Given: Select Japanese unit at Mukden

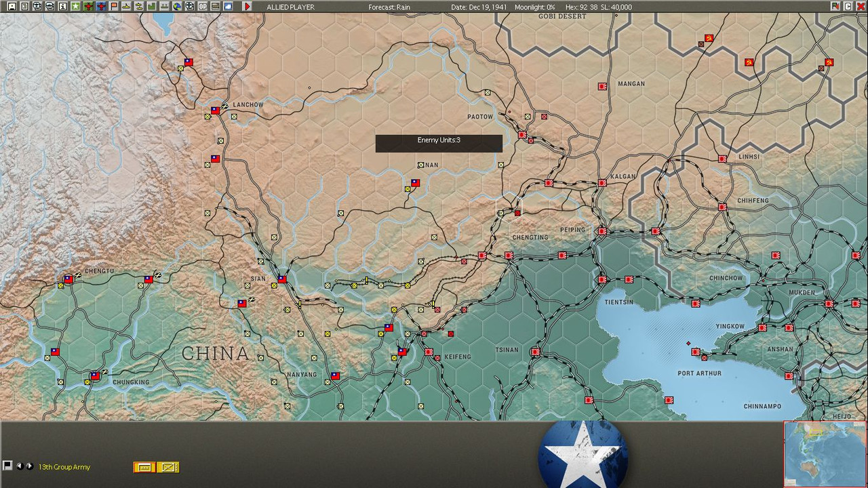Looking at the screenshot, I should pos(829,304).
